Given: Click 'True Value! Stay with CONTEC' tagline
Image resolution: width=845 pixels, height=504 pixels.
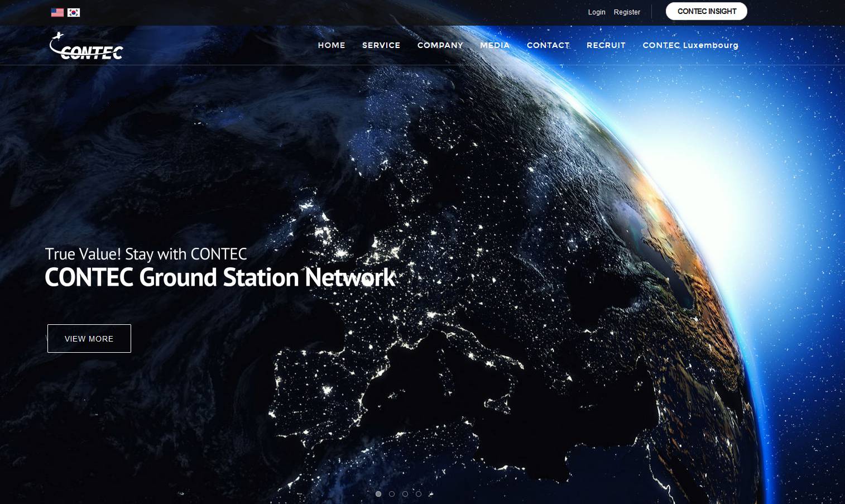Looking at the screenshot, I should pyautogui.click(x=146, y=254).
